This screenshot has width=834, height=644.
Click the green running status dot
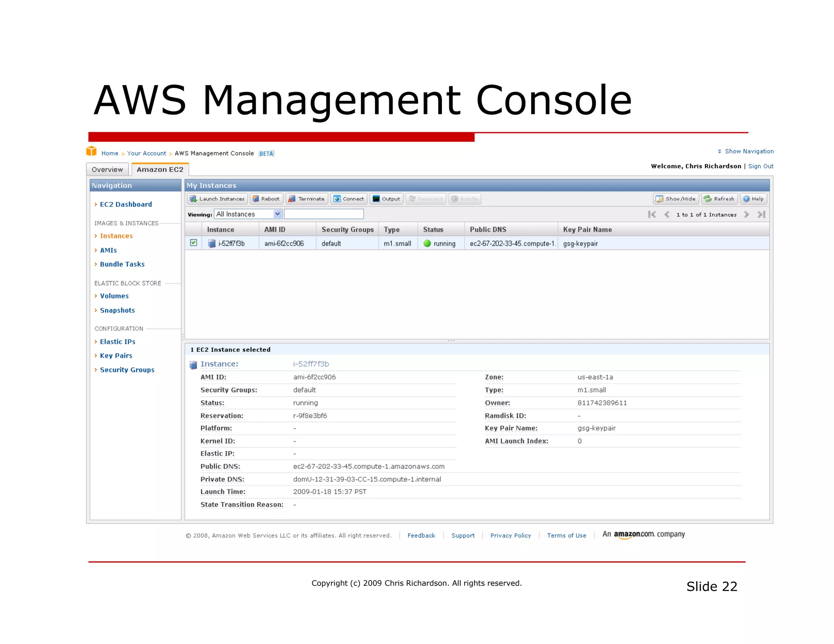pos(427,243)
